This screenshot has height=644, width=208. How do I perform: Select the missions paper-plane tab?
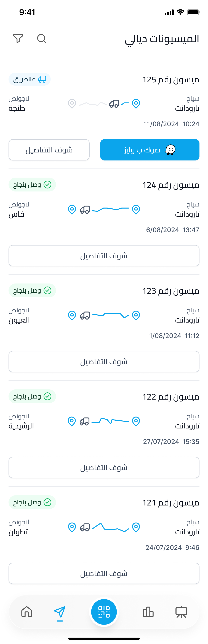(x=60, y=612)
